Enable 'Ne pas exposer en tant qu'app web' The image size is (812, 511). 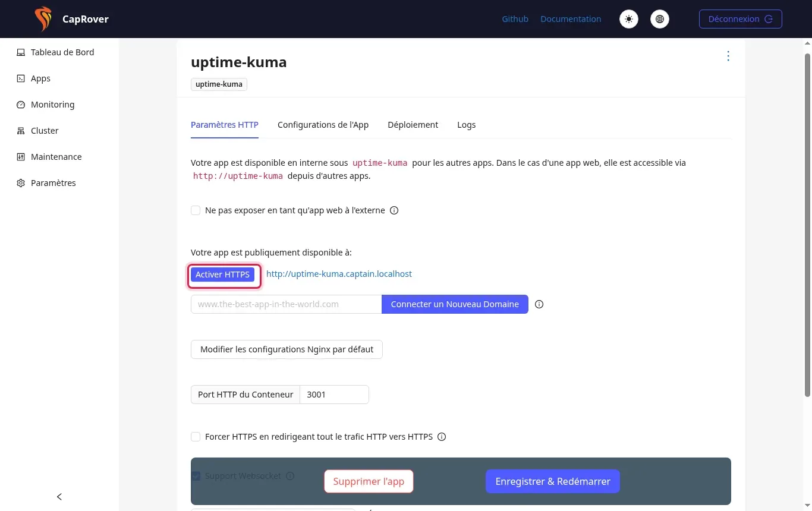196,210
